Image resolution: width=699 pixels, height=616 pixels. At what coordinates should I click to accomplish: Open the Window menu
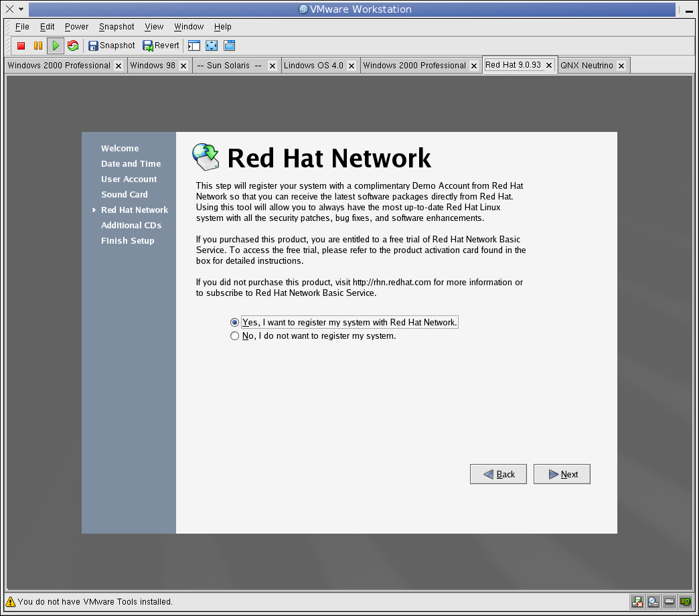189,27
